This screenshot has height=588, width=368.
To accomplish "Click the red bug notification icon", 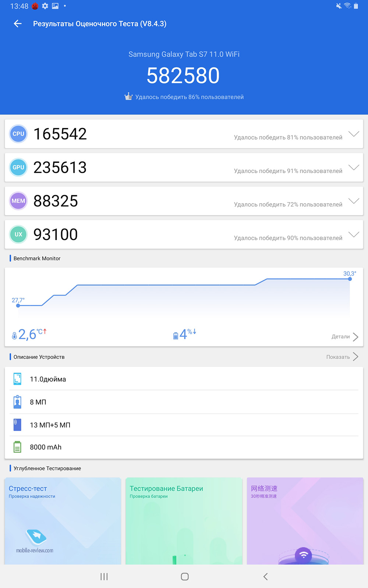I will coord(35,6).
